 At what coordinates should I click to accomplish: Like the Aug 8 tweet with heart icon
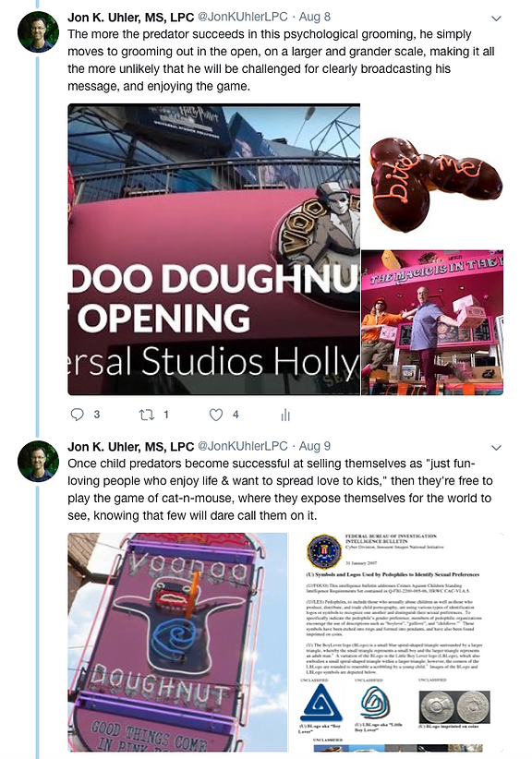[216, 415]
